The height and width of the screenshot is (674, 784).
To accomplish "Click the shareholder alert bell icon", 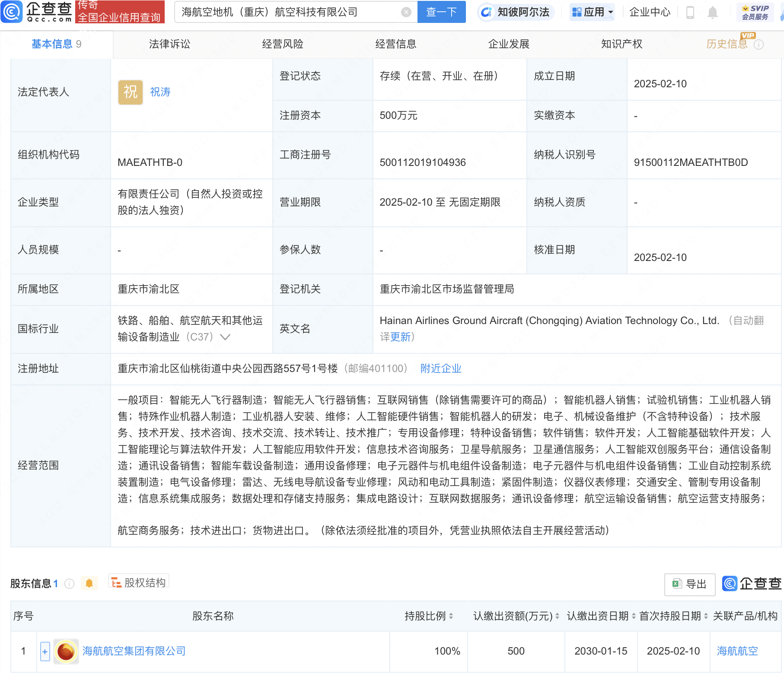I will 89,583.
